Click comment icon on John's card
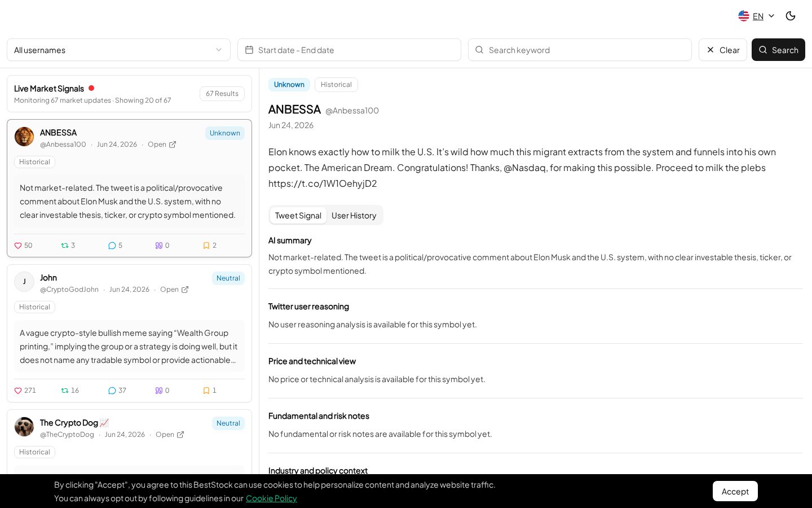 pos(112,391)
